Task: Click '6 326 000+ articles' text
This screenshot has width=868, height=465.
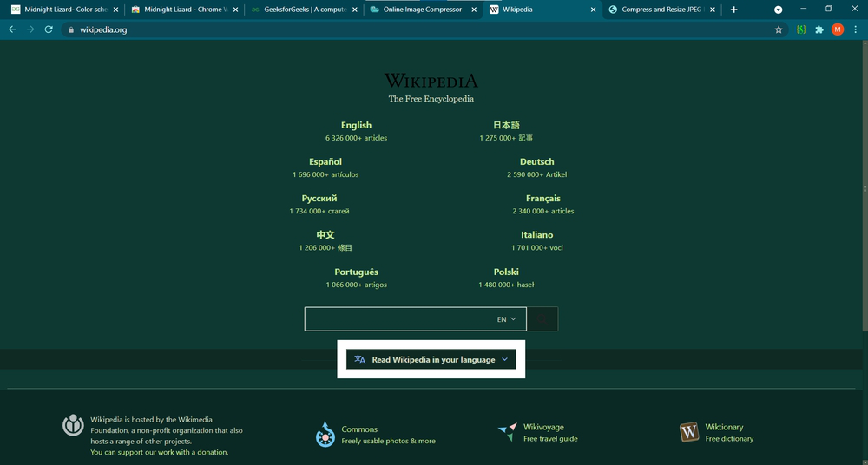Action: tap(357, 138)
